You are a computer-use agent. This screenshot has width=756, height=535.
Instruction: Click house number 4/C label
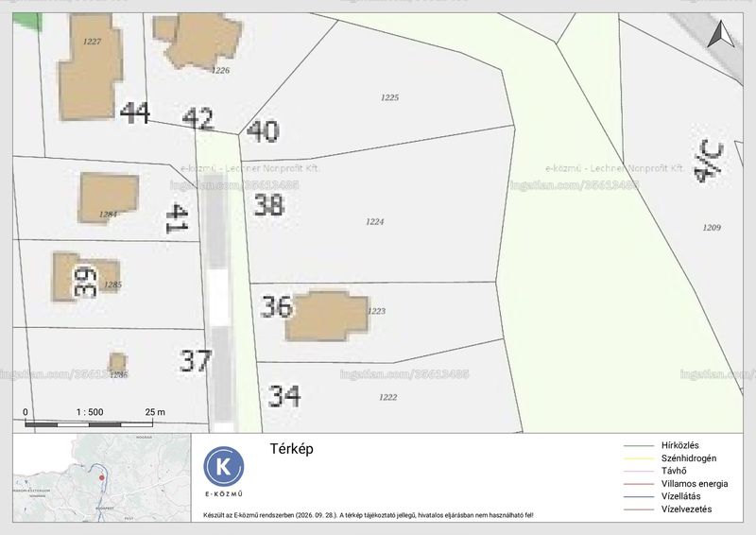pos(708,160)
